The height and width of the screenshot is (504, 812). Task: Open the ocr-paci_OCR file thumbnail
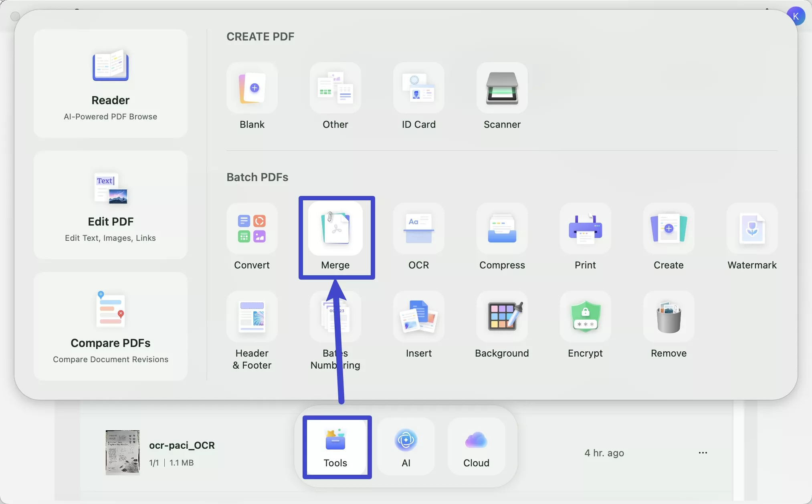click(123, 453)
